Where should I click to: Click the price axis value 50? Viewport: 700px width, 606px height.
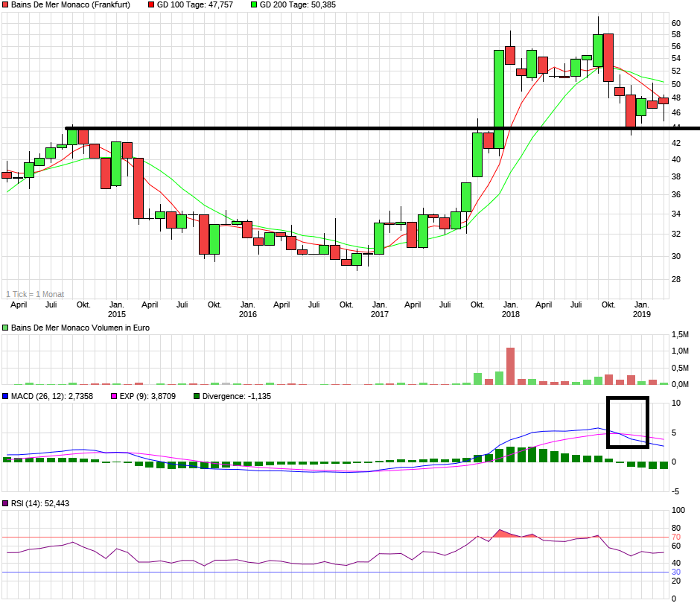tap(676, 84)
